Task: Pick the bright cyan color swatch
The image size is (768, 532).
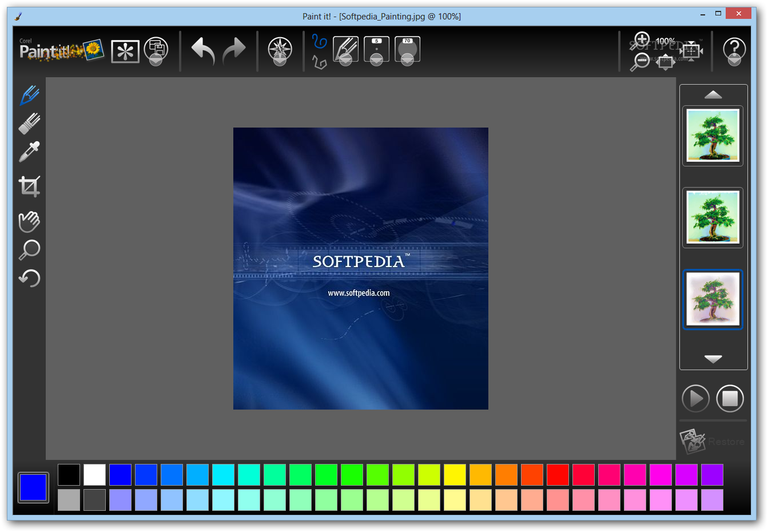Action: pyautogui.click(x=223, y=475)
